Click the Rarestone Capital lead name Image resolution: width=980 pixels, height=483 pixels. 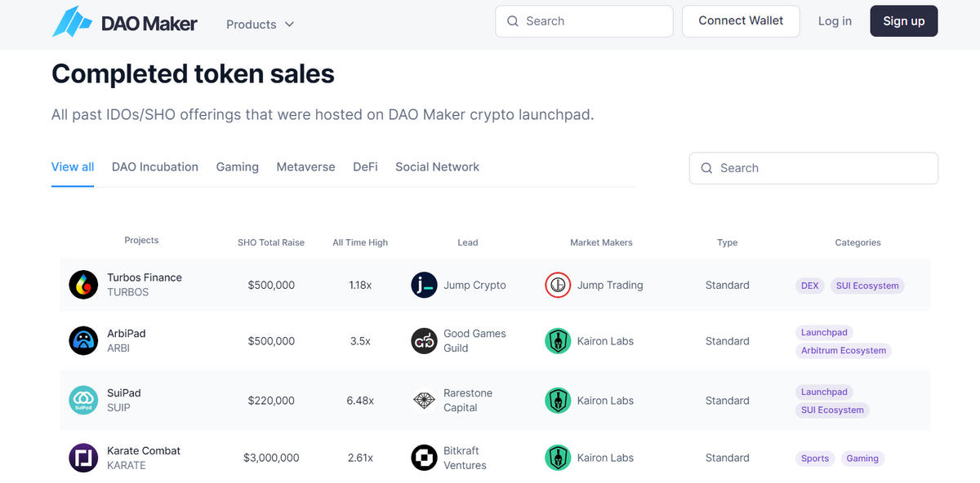(x=468, y=401)
